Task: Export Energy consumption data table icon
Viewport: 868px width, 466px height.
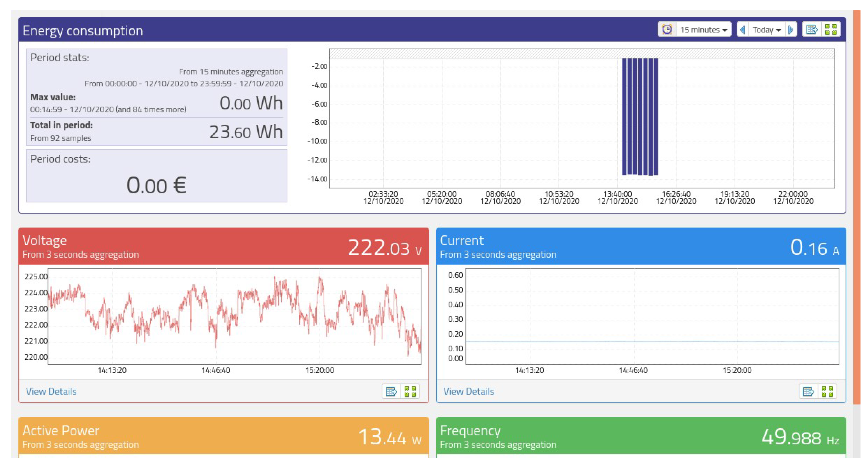Action: [x=812, y=30]
